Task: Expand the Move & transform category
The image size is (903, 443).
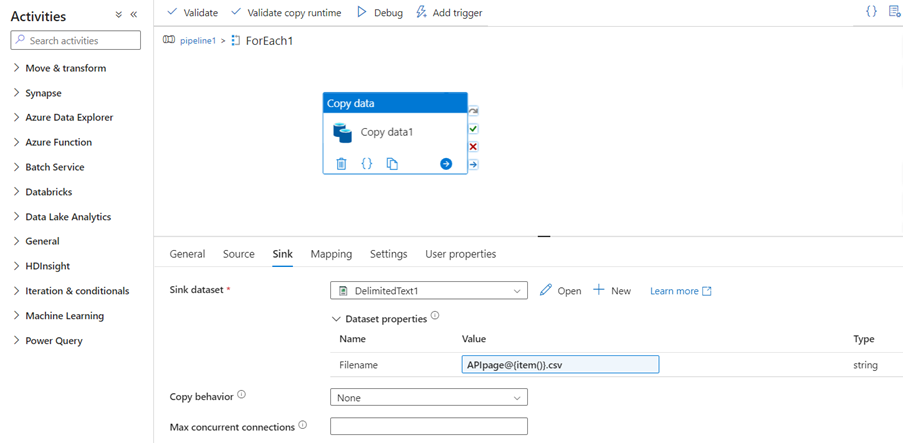Action: 65,68
